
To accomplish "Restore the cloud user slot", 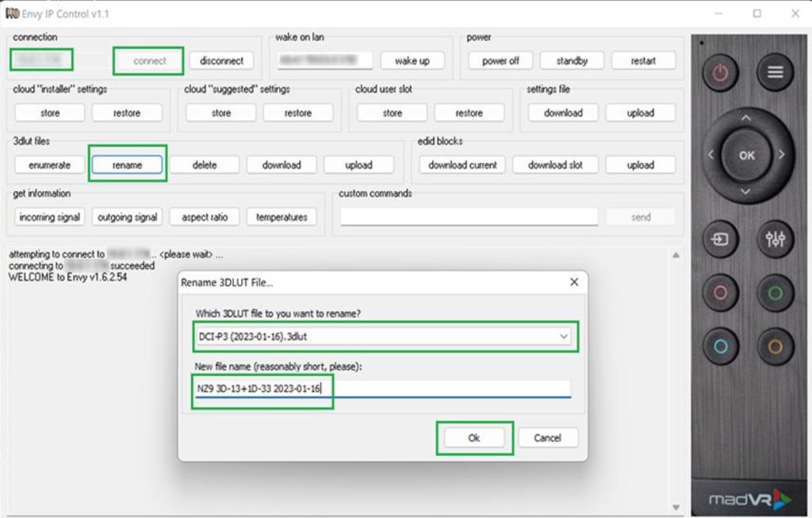I will pos(469,113).
